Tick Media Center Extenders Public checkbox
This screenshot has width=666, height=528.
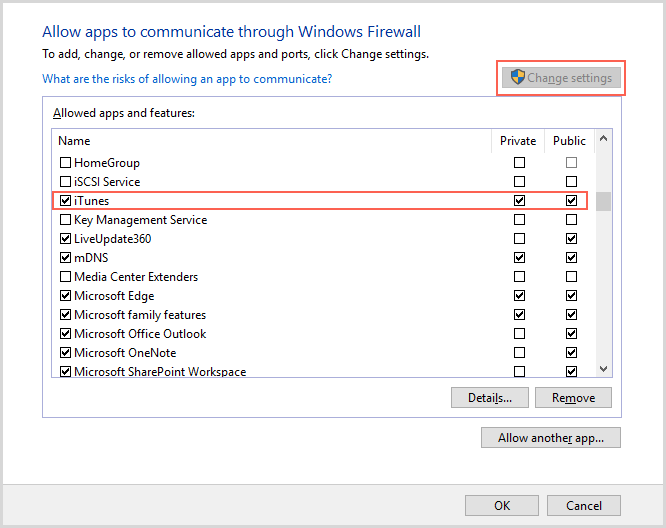[571, 277]
